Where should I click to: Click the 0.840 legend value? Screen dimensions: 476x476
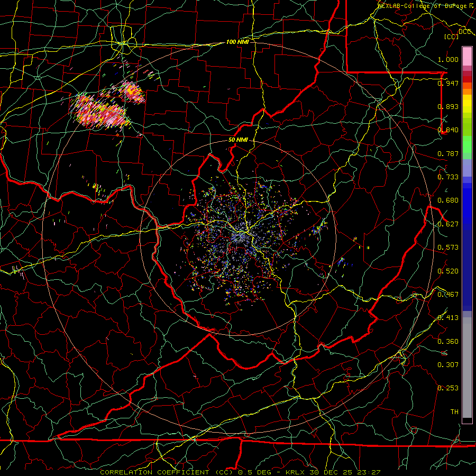pyautogui.click(x=448, y=130)
